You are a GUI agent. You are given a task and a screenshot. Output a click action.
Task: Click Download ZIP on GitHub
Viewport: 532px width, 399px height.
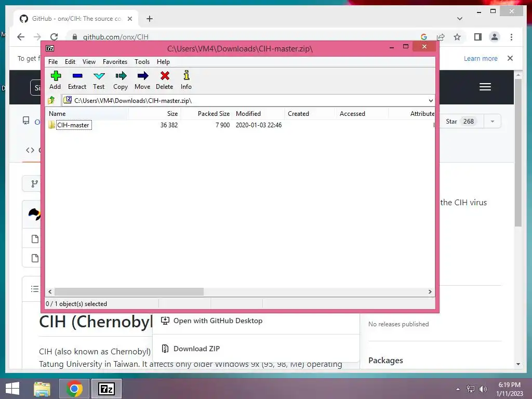[x=197, y=349]
